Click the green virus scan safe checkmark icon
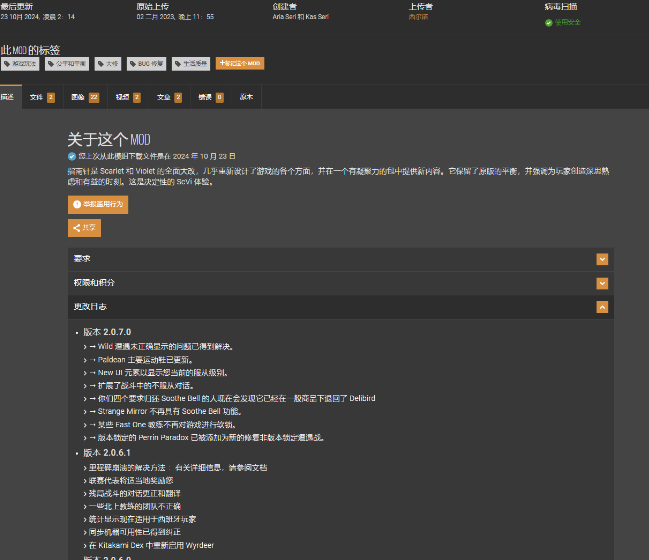The width and height of the screenshot is (649, 560). pos(548,23)
